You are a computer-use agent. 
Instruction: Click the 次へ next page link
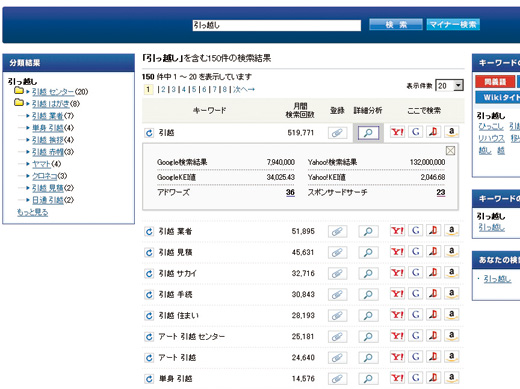coord(244,89)
